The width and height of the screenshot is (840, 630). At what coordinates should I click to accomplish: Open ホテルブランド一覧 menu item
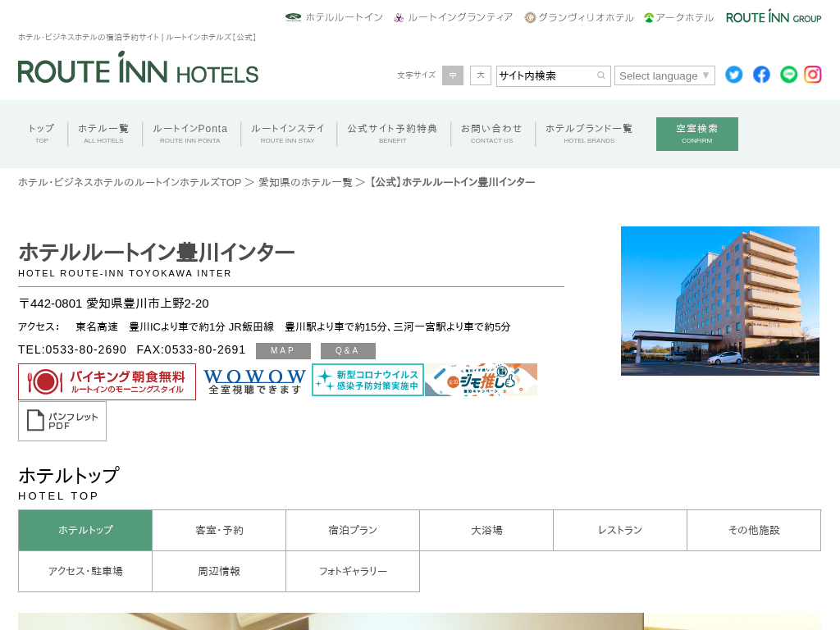pos(589,134)
